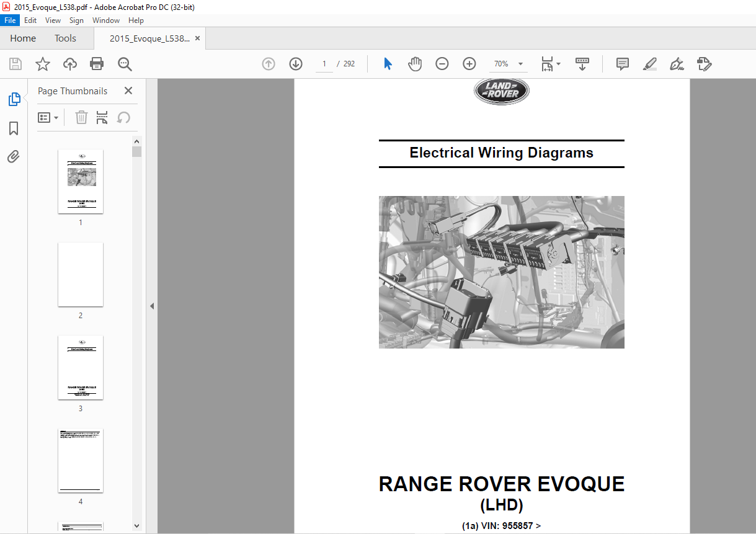Open the Bookmarks navigation panel
The image size is (756, 534).
(14, 128)
